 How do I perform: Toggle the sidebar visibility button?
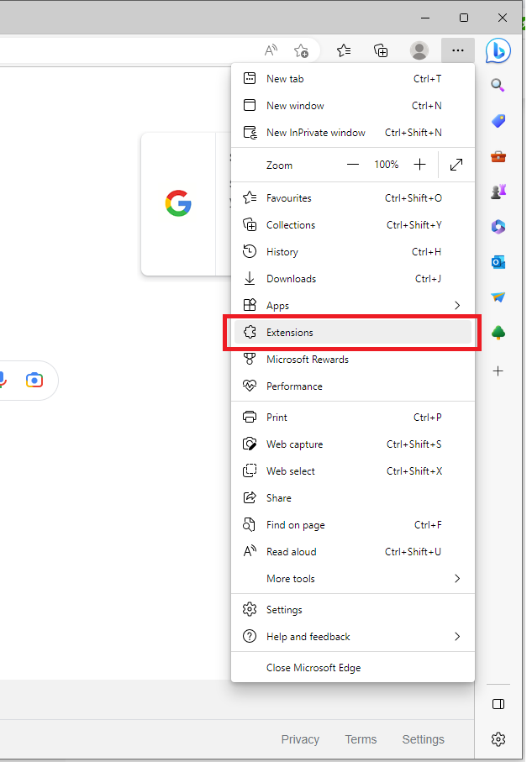coord(498,703)
